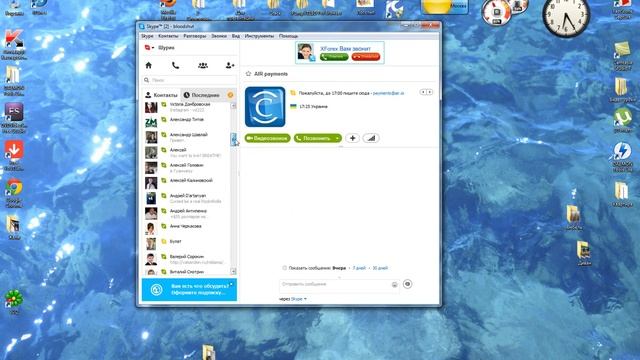Click the orange badge next to Последние
Screen dimensions: 640x360
230,95
